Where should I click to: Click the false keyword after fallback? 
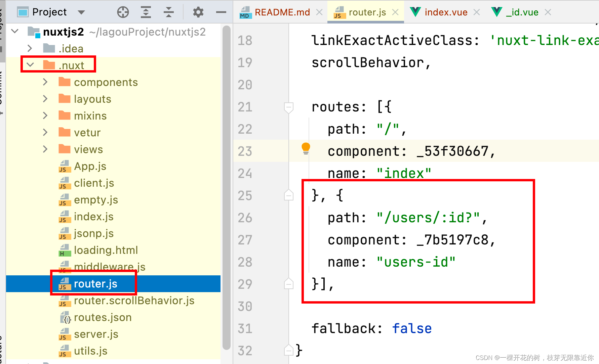[412, 328]
